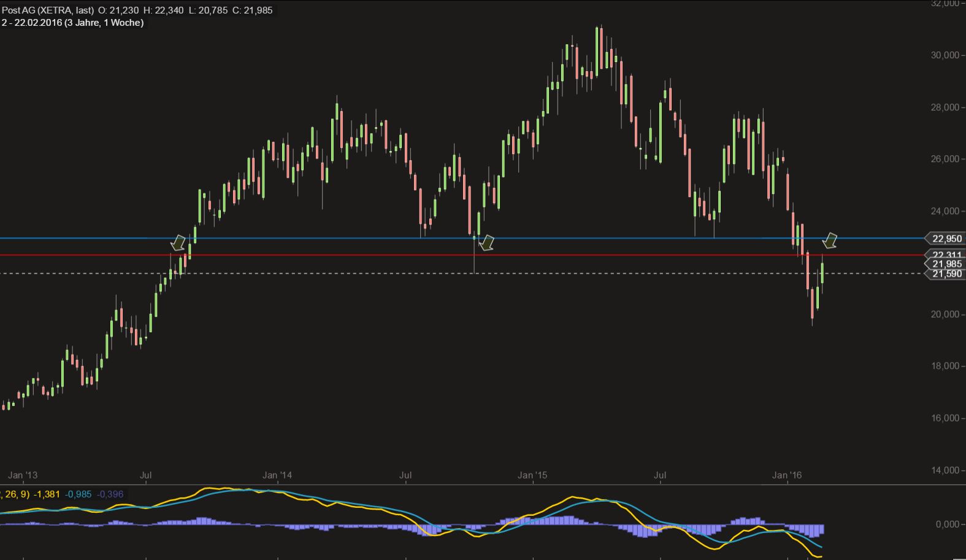Image resolution: width=966 pixels, height=560 pixels.
Task: Click the L: 20,785 low value
Action: point(208,10)
